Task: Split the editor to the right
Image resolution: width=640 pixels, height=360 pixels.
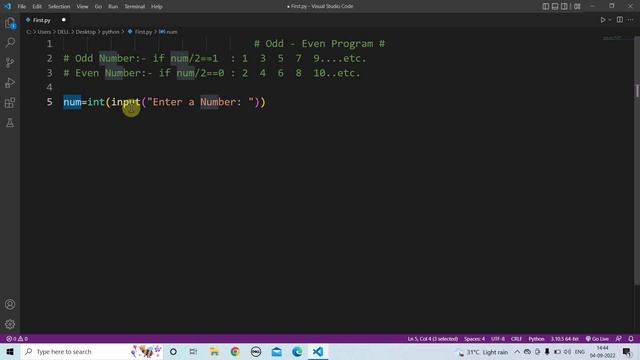Action: coord(620,20)
